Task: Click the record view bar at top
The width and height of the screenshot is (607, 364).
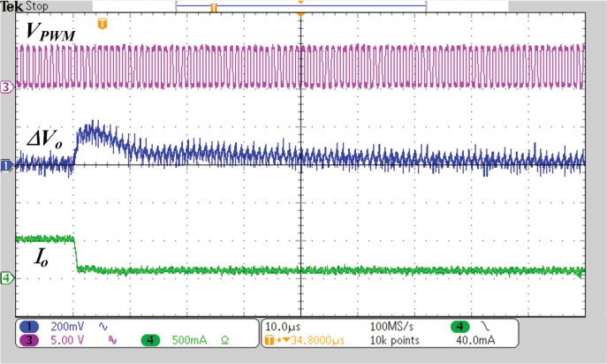Action: pyautogui.click(x=300, y=5)
